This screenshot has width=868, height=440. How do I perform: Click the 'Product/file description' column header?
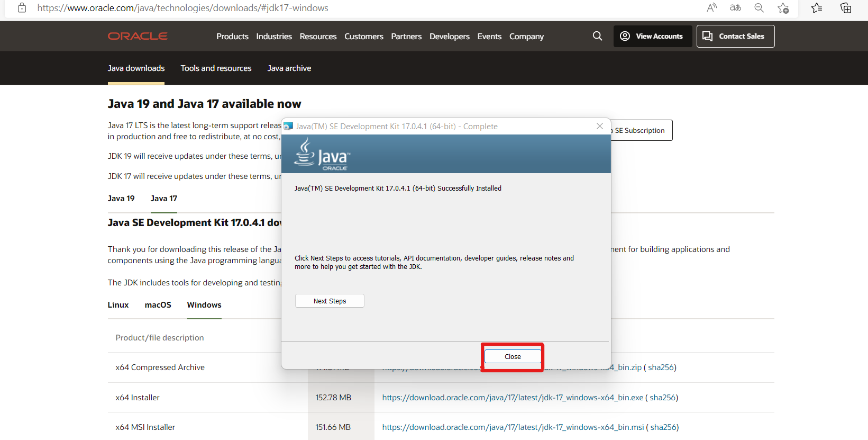click(x=160, y=338)
